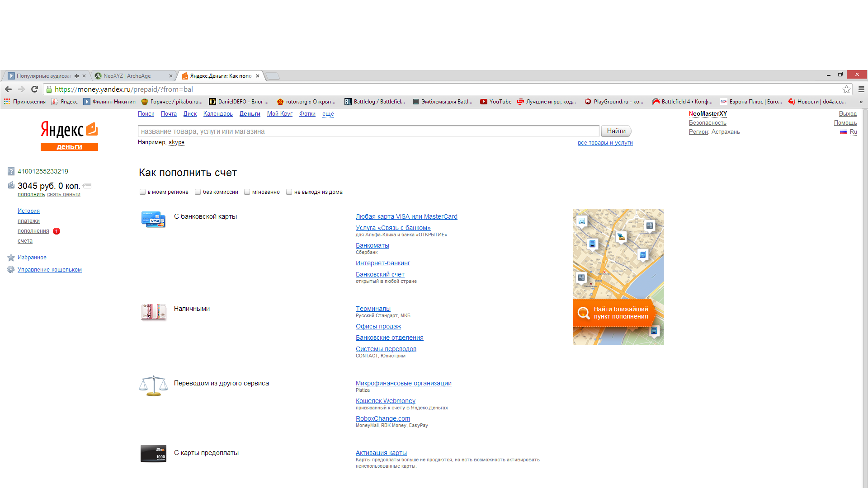Click the browser forward arrow
This screenshot has height=488, width=868.
click(x=21, y=89)
